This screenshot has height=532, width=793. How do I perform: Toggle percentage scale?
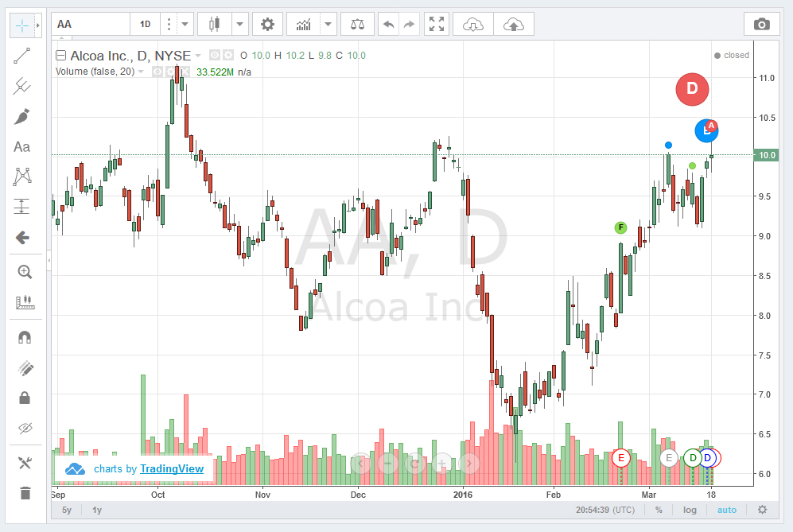[659, 510]
